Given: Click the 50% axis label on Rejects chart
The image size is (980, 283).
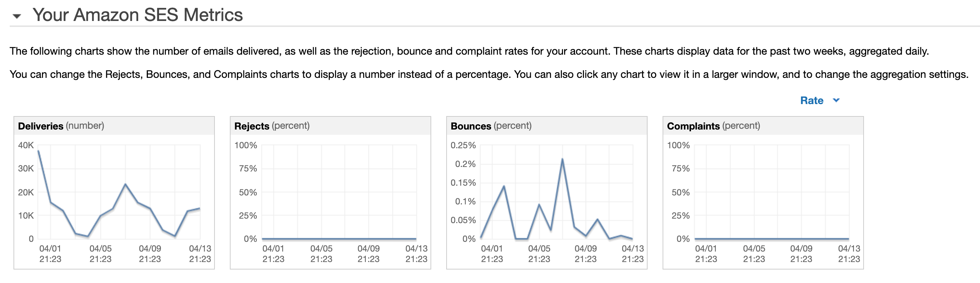Looking at the screenshot, I should [x=248, y=192].
